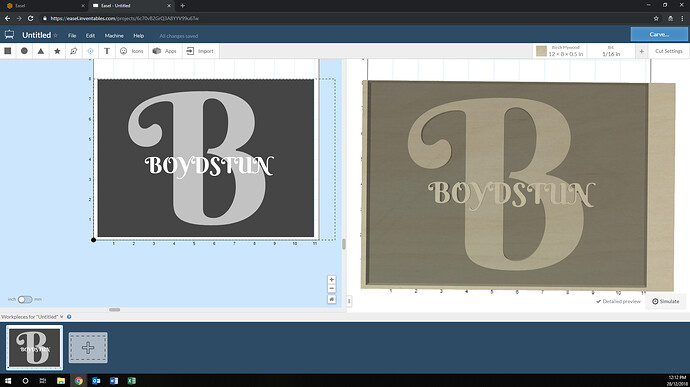Select the Circle shape tool

24,51
